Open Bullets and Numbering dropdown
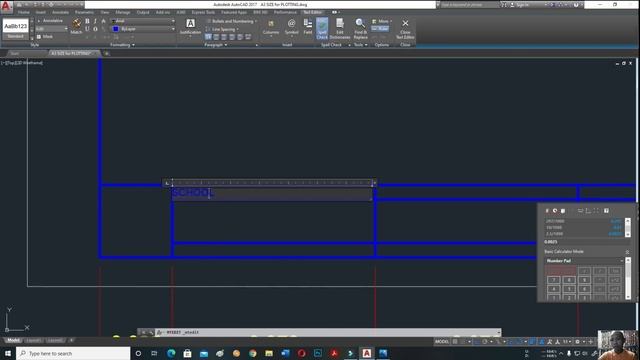Screen dimensions: 640x360 (232, 21)
